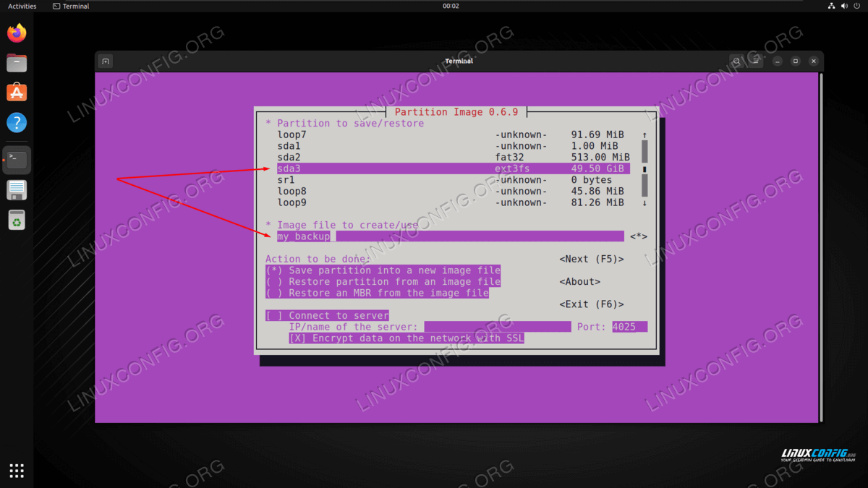Toggle Connect to server checkbox
The height and width of the screenshot is (488, 868).
click(x=327, y=316)
